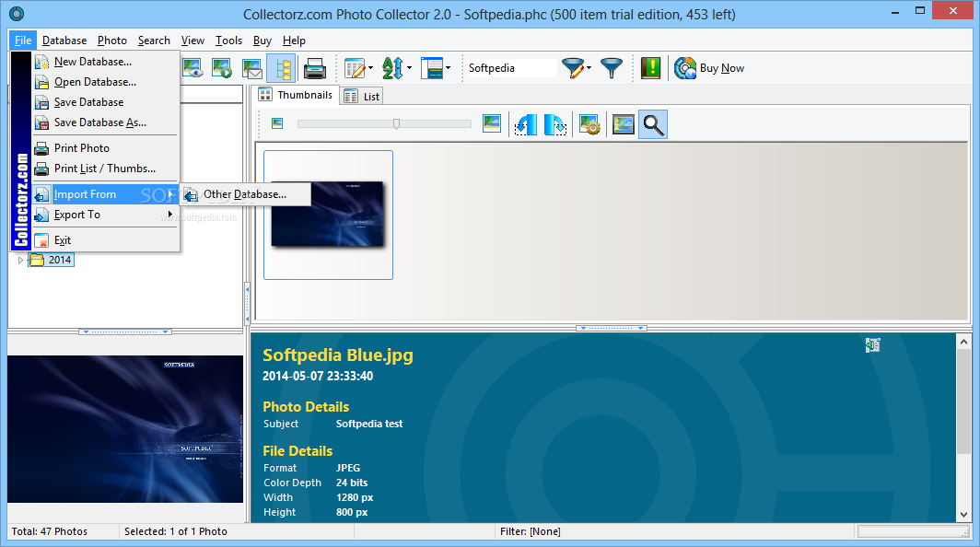The width and height of the screenshot is (980, 547).
Task: Click Softpedia Blue.jpg title in details
Action: (x=337, y=355)
